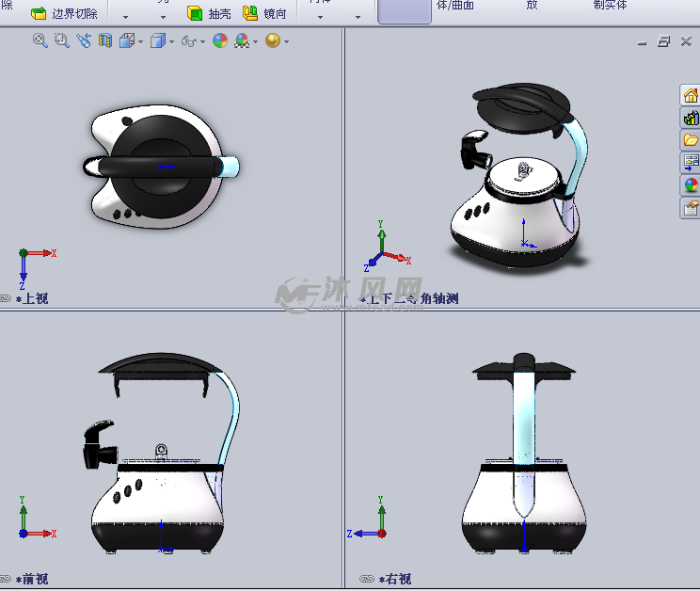Click Zoom to Area icon
This screenshot has width=700, height=591.
(61, 41)
